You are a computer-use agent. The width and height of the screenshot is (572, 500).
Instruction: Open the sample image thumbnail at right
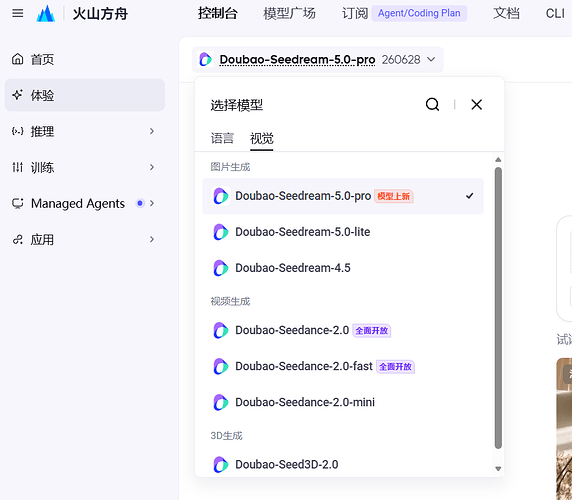(564, 429)
